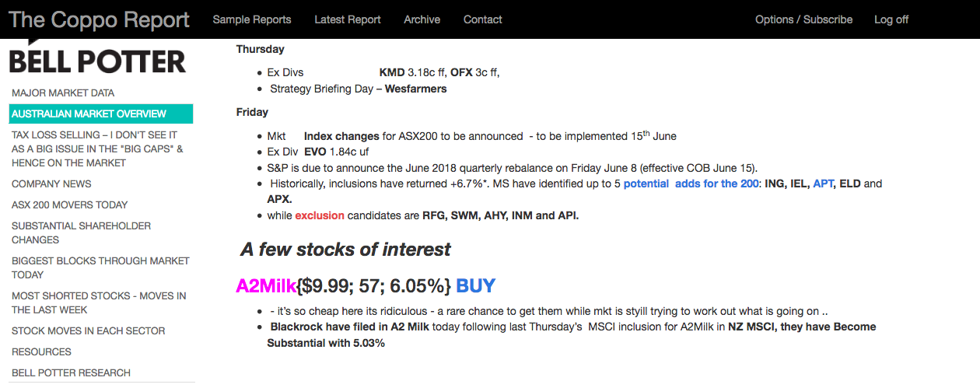Jump to Major Market Data section
The height and width of the screenshot is (388, 980).
pyautogui.click(x=63, y=93)
